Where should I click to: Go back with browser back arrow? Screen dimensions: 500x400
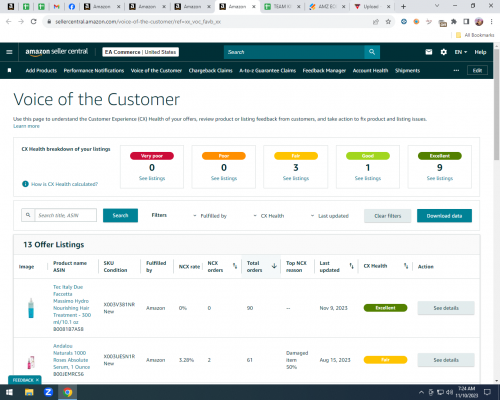tap(9, 22)
